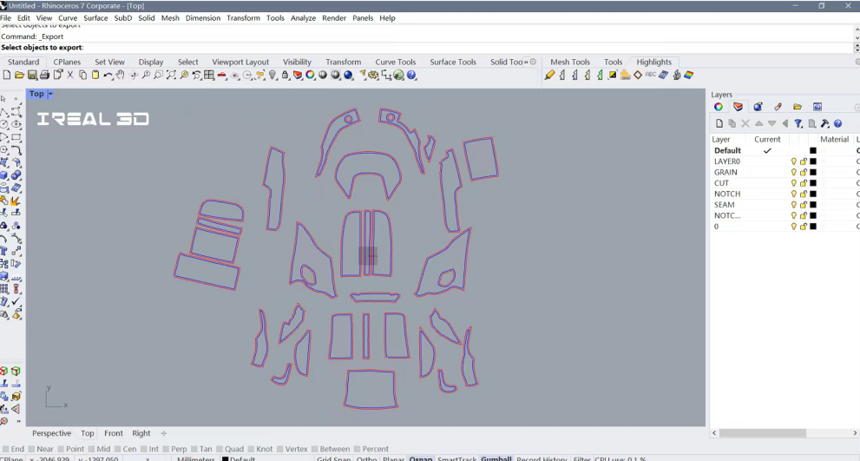Image resolution: width=860 pixels, height=461 pixels.
Task: Click the New file icon in Standard toolbar
Action: 7,75
